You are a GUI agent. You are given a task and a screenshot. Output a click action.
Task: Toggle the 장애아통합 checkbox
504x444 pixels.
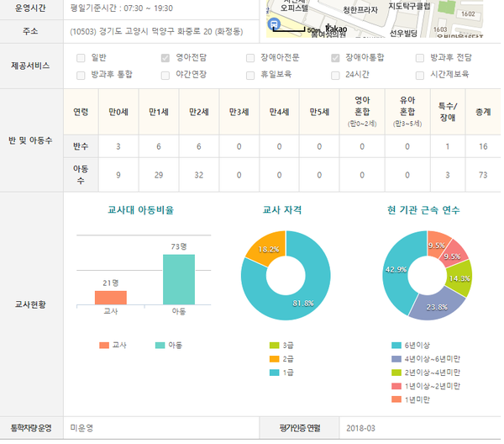click(335, 58)
